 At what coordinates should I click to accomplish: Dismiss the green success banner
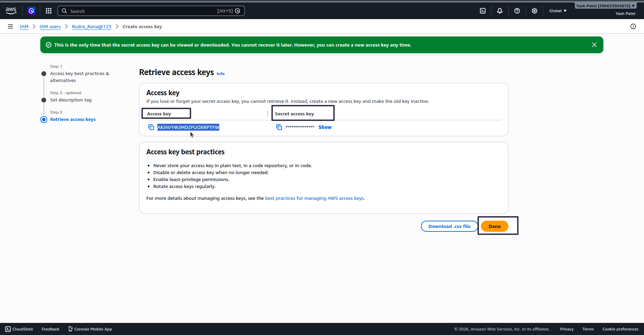tap(594, 45)
